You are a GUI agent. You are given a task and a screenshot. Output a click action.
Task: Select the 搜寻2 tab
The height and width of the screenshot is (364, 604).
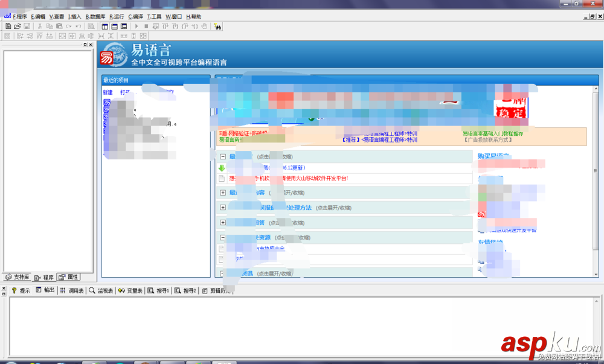pyautogui.click(x=185, y=290)
